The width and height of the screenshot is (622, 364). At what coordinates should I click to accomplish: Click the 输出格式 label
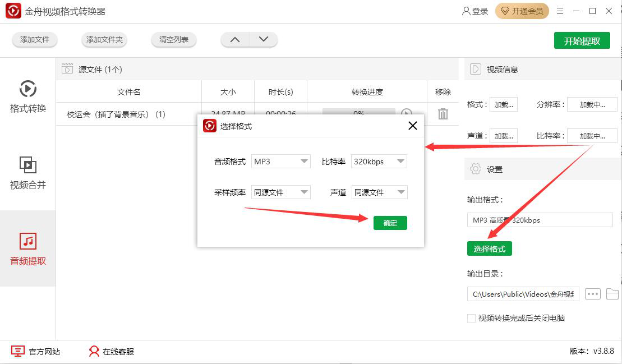coord(485,200)
